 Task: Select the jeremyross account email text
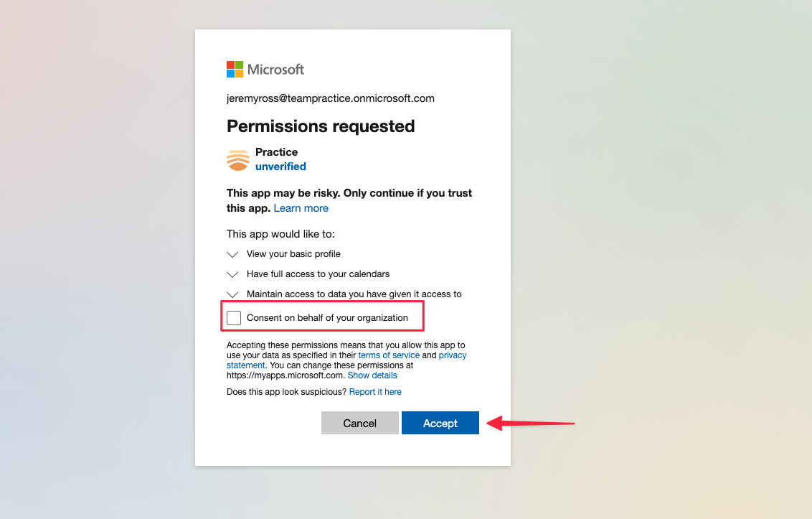click(x=331, y=98)
